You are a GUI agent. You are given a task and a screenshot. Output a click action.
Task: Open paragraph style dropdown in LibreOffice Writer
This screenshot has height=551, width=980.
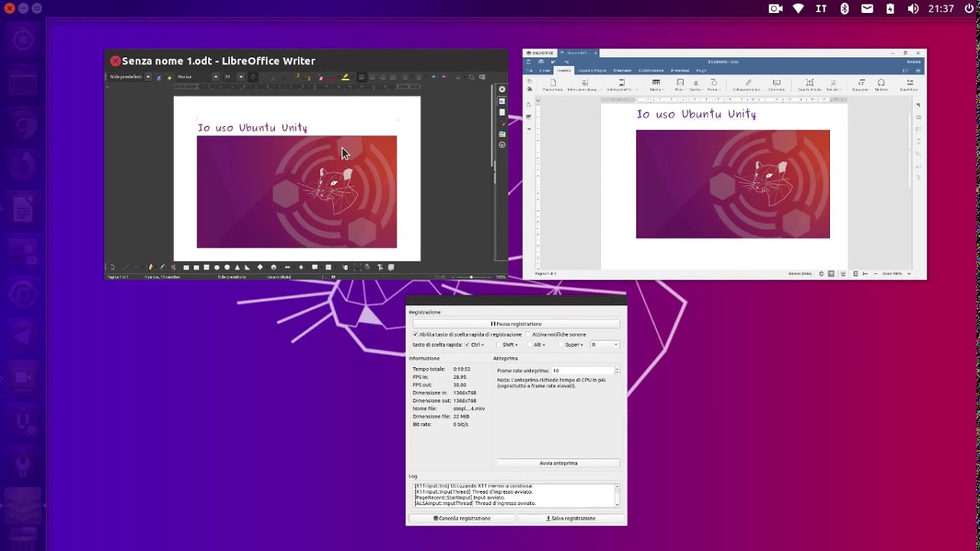pyautogui.click(x=149, y=77)
